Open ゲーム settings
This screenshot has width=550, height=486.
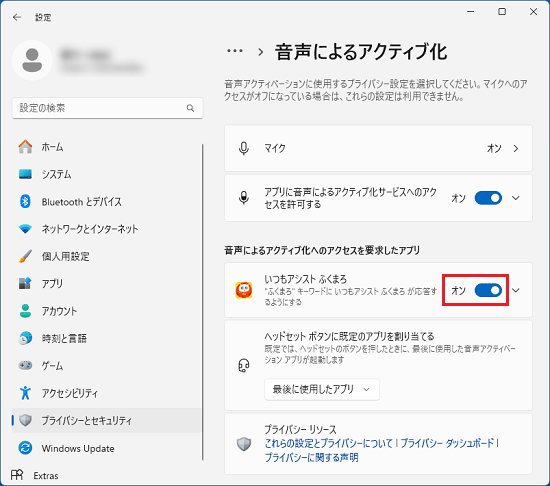[x=107, y=366]
